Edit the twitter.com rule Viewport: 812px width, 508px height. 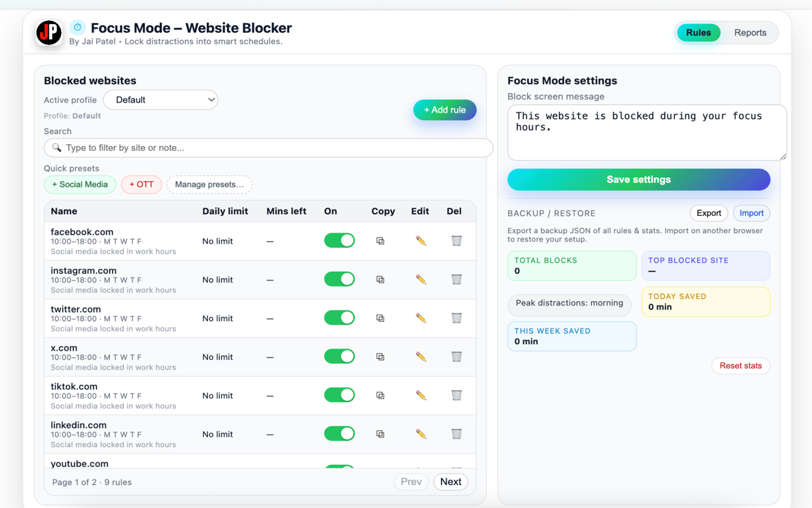[421, 319]
